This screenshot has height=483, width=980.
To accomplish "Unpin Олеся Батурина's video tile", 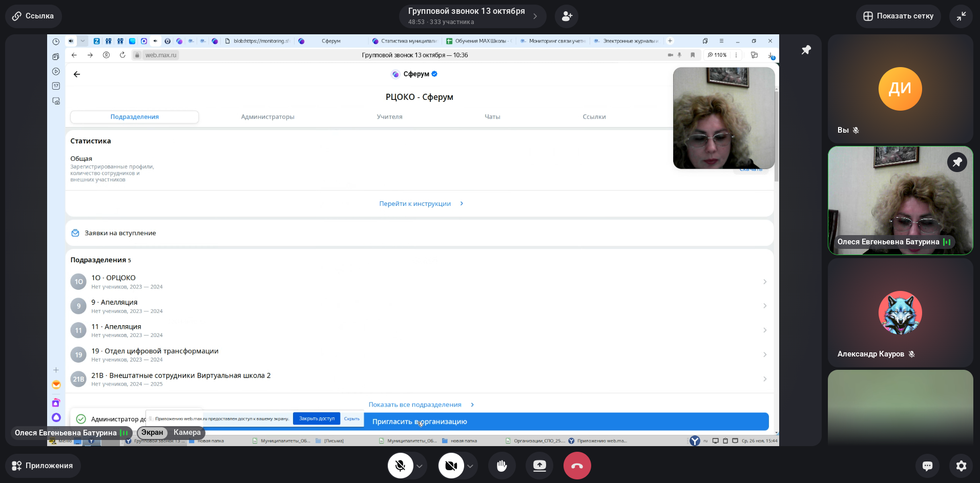I will (956, 162).
